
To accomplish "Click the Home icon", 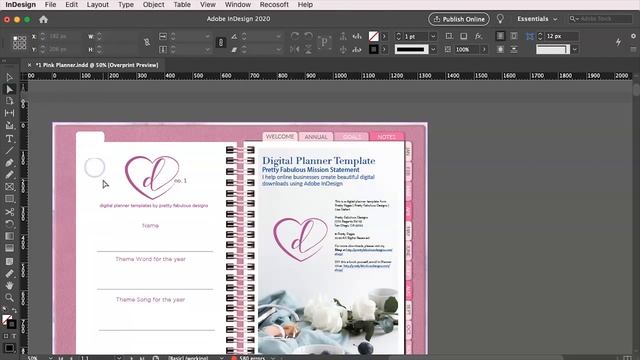I will tap(43, 19).
